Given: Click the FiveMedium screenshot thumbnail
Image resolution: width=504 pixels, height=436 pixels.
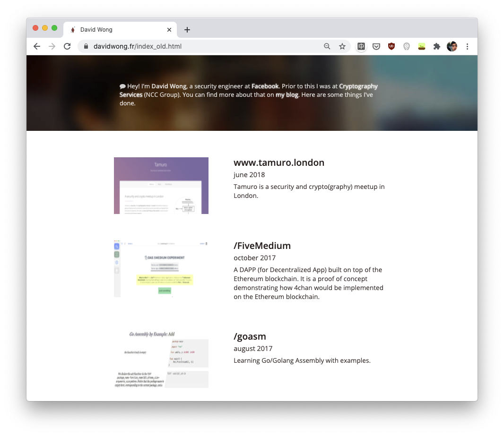Looking at the screenshot, I should coord(161,269).
